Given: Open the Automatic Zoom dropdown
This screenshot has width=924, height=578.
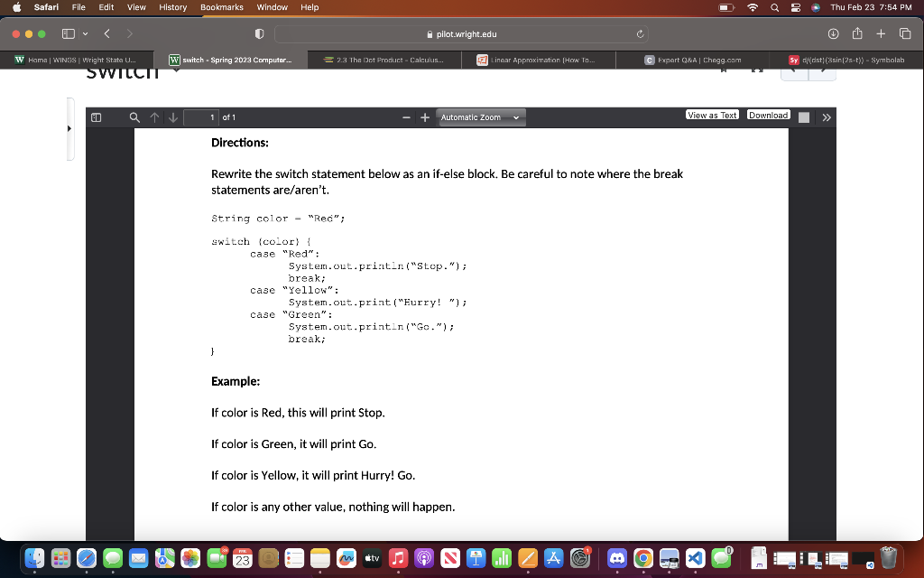Looking at the screenshot, I should coord(480,117).
